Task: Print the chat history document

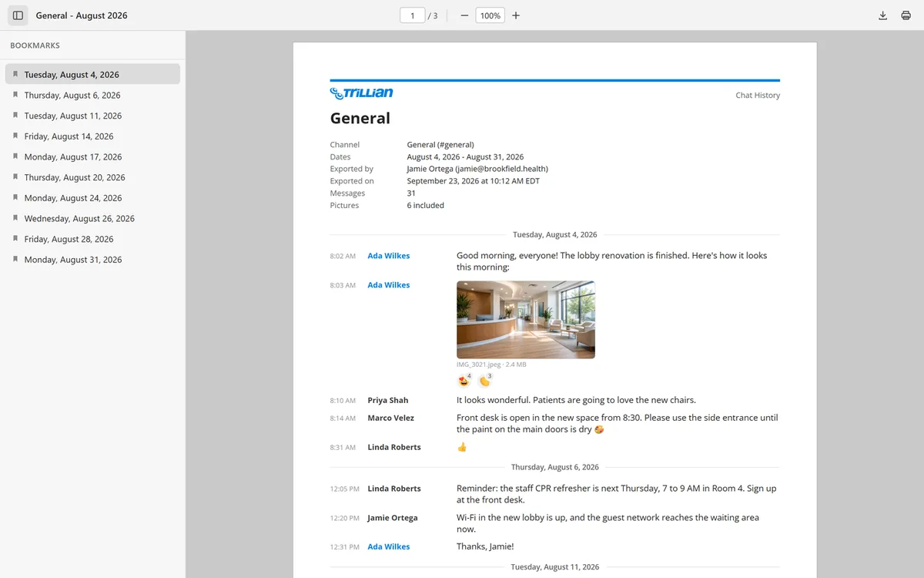Action: [906, 15]
